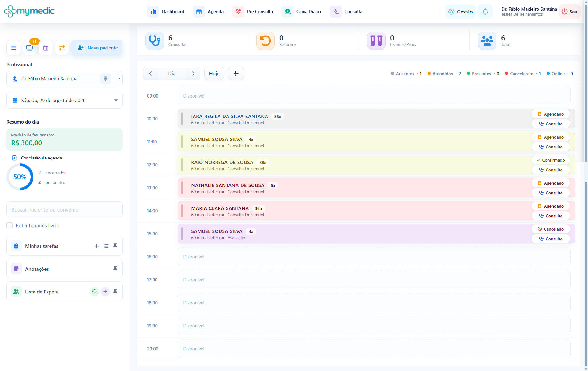Click the Buscar Paciente ou convênio field

[x=65, y=209]
